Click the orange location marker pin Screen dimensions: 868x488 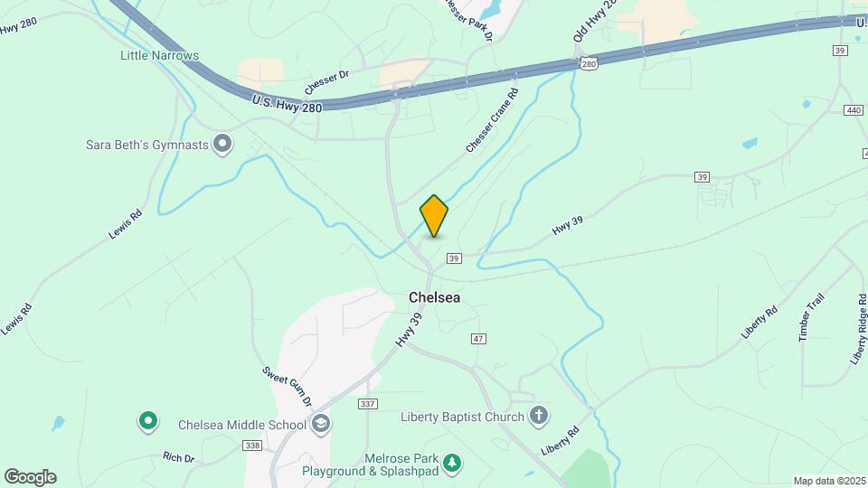click(434, 216)
